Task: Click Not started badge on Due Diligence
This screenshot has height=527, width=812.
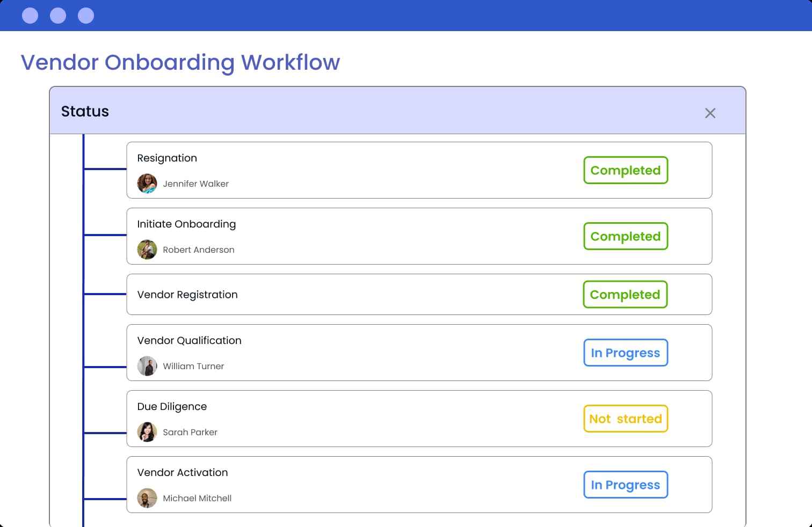Action: (x=626, y=419)
